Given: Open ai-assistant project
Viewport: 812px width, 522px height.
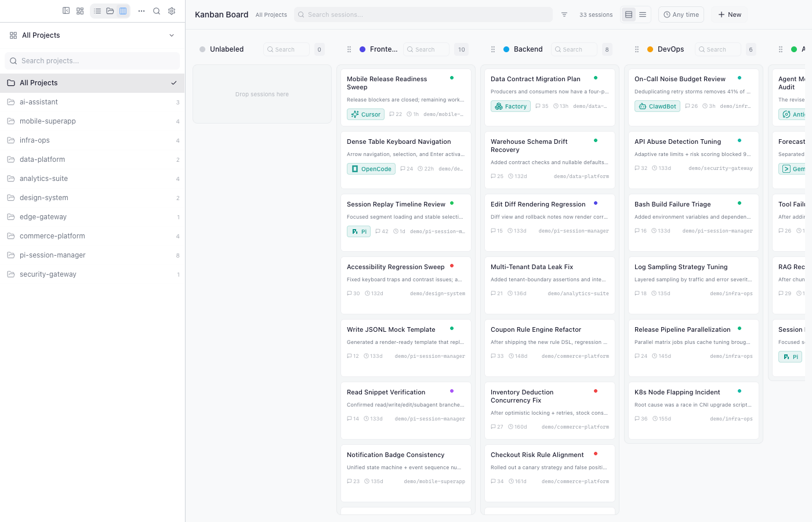Looking at the screenshot, I should tap(92, 102).
